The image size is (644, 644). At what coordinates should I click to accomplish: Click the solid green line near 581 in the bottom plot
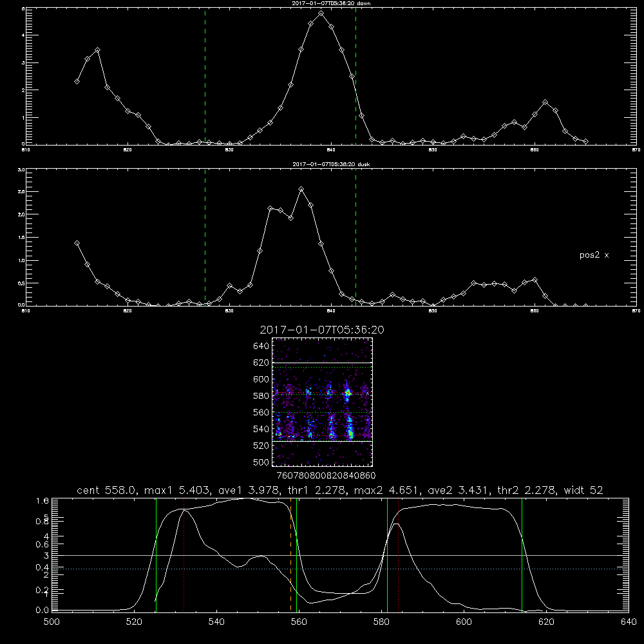(x=387, y=554)
